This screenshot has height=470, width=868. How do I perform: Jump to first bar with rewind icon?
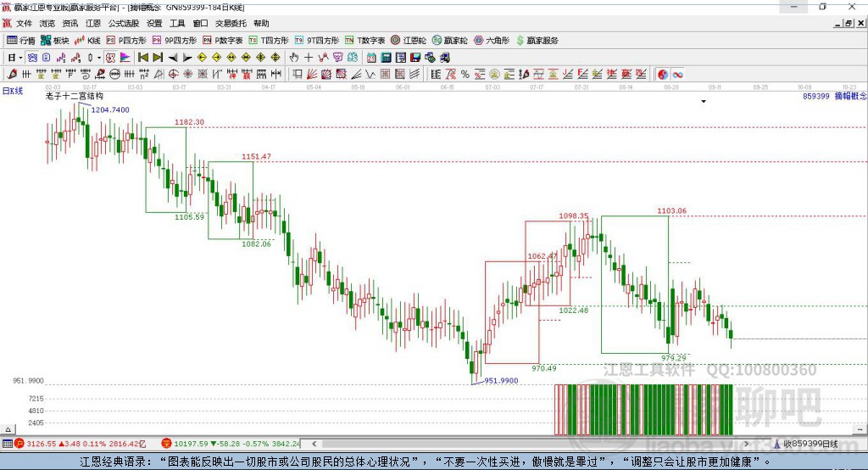142,58
